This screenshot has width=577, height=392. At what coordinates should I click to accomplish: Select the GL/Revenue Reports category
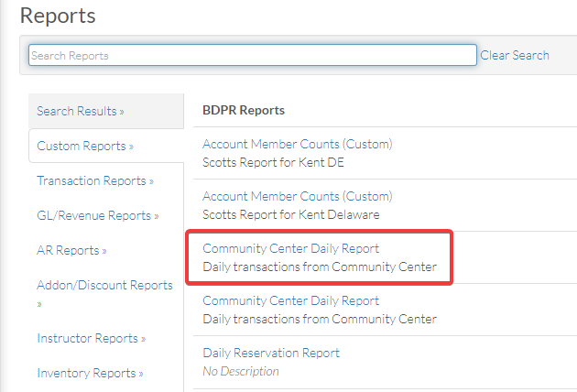pos(97,215)
